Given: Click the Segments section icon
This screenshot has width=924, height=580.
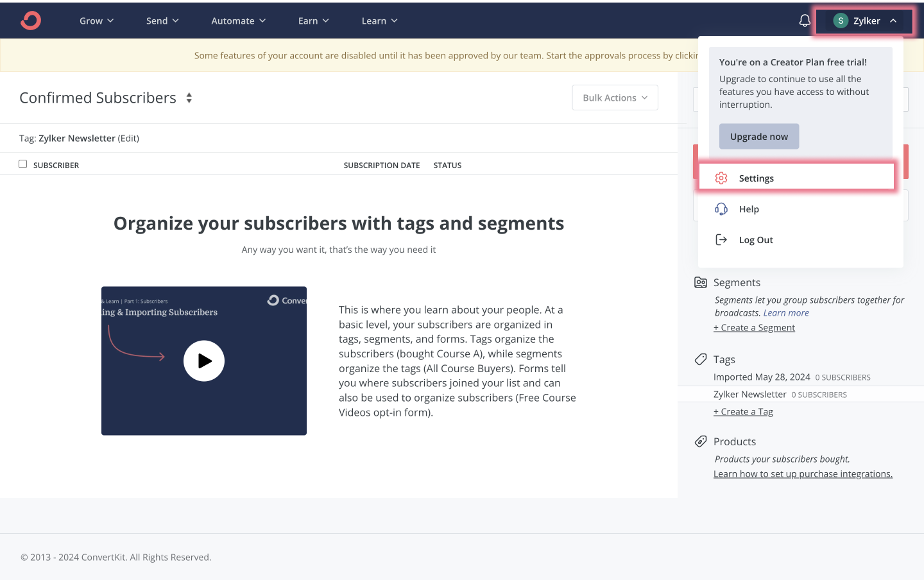Looking at the screenshot, I should coord(701,282).
